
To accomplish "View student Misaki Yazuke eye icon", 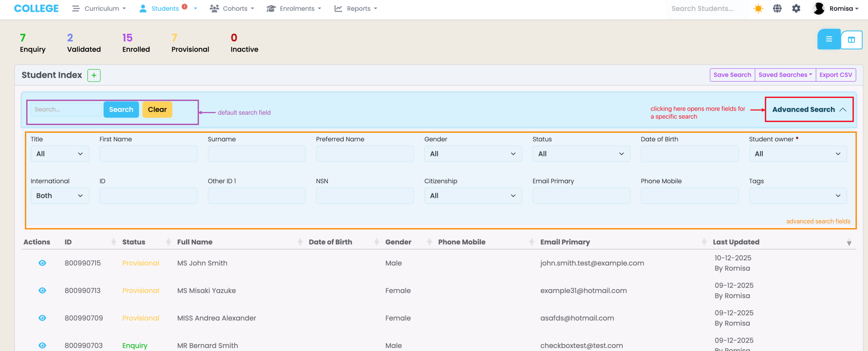I will coord(42,291).
